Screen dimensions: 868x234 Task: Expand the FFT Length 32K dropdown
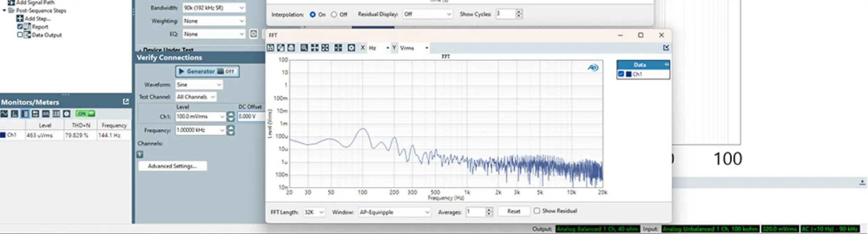pos(314,212)
